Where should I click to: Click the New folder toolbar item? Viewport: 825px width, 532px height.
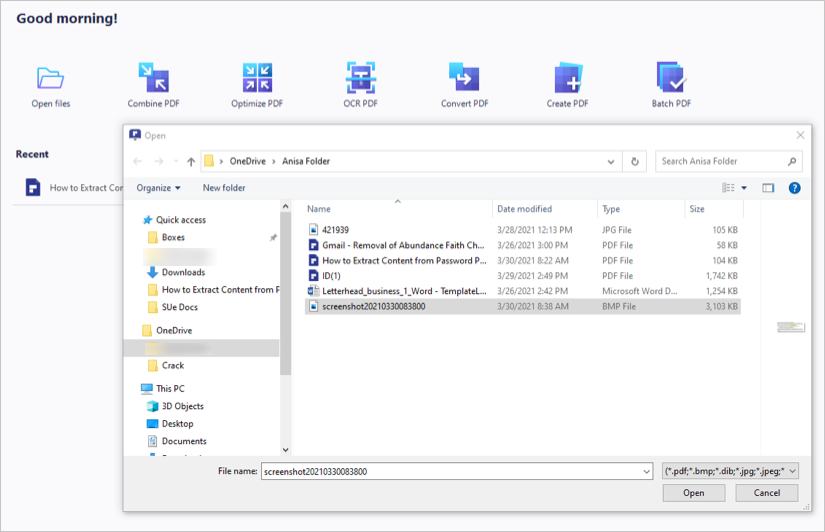224,188
